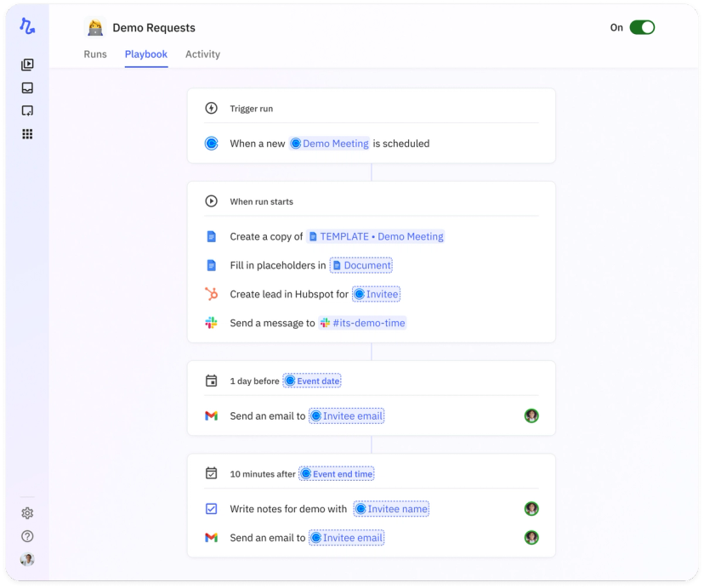Select the Hubspot lead creation icon

(x=211, y=294)
